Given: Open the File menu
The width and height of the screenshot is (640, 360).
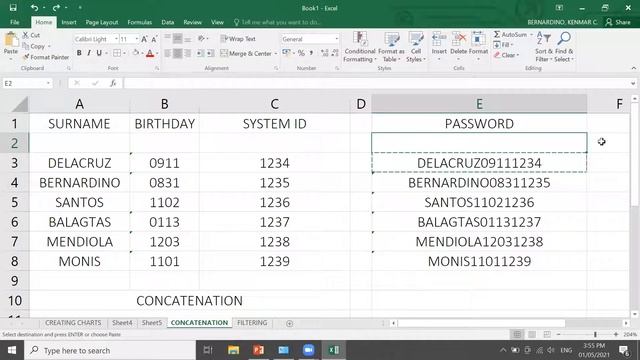Looking at the screenshot, I should (x=15, y=22).
